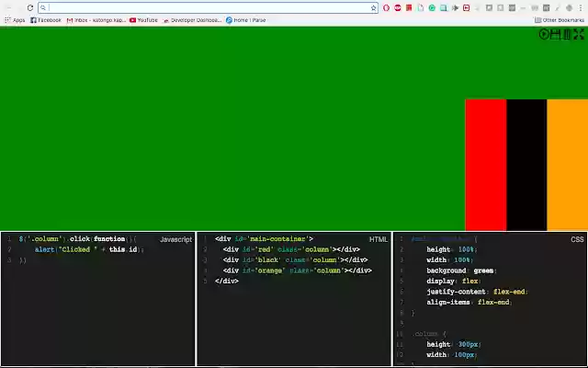The image size is (588, 368).
Task: Bookmark this page with the star icon
Action: tap(374, 8)
